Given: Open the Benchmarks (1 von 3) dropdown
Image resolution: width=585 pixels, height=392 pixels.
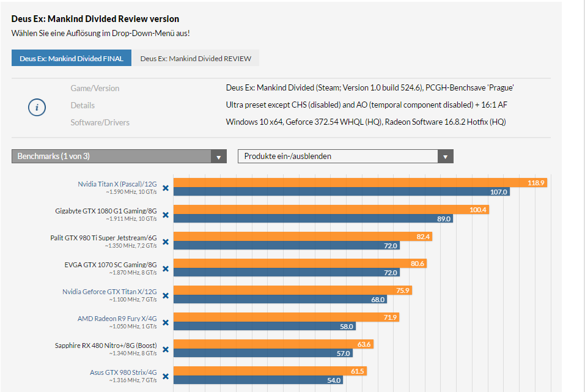Looking at the screenshot, I should (x=119, y=156).
